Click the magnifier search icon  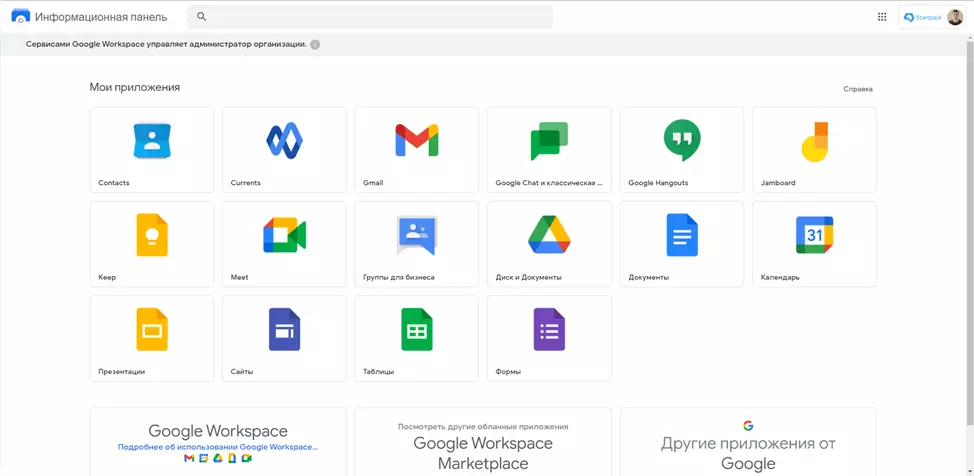pyautogui.click(x=201, y=17)
